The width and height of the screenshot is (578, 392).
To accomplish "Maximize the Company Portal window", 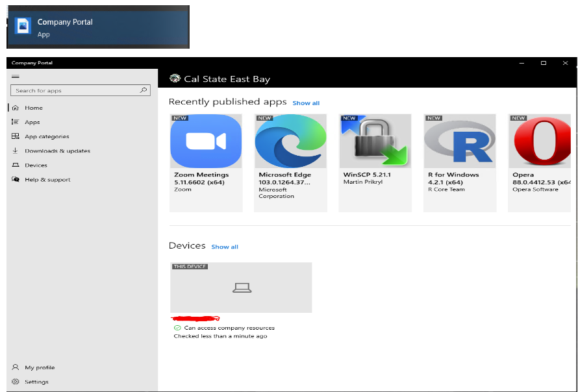I will [544, 63].
